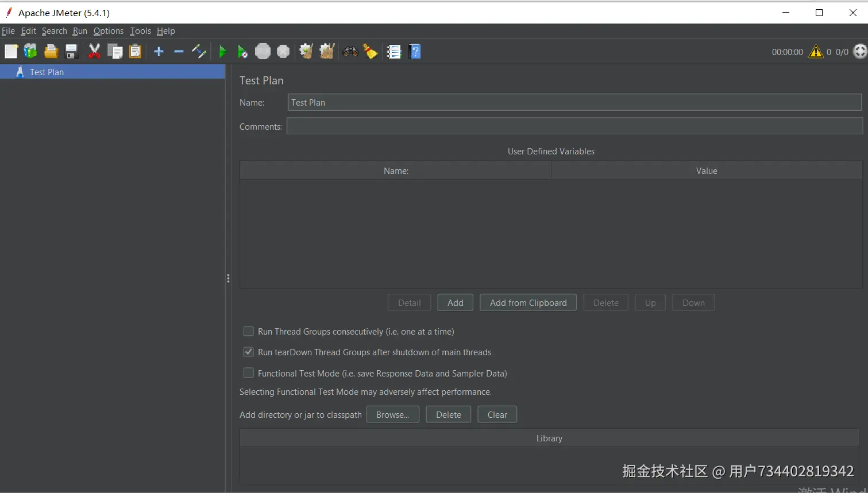Click Add from Clipboard button
Image resolution: width=868 pixels, height=493 pixels.
[528, 302]
